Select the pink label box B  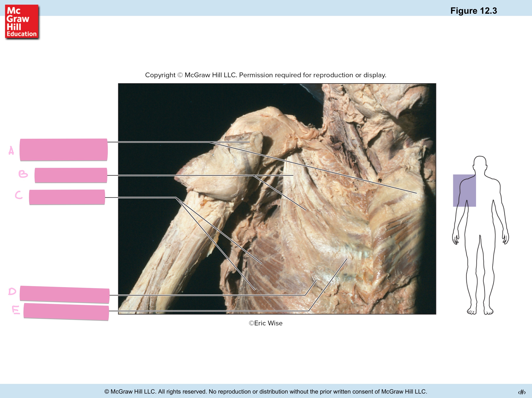click(71, 175)
